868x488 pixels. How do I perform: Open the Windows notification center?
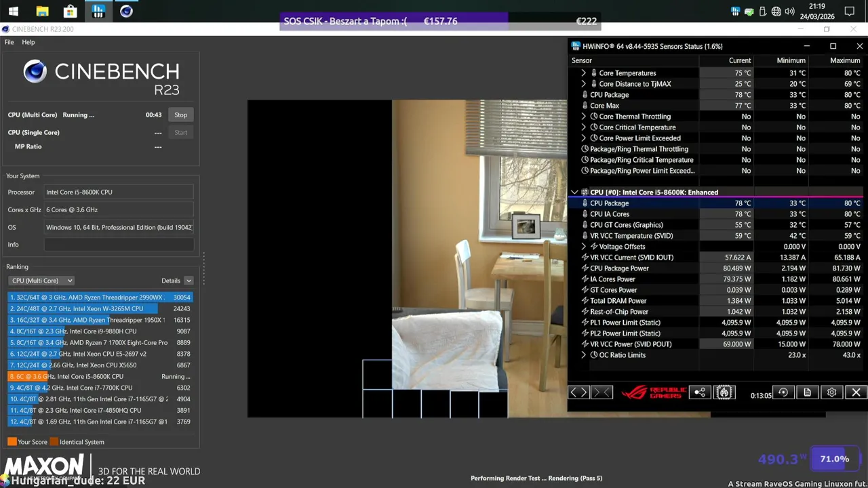(x=850, y=12)
